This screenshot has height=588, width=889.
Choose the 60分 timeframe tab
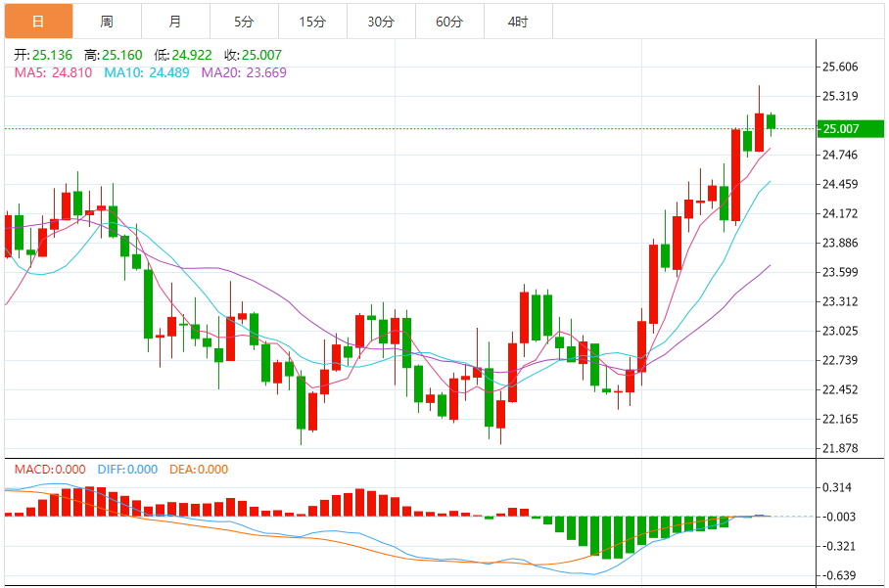pyautogui.click(x=449, y=22)
